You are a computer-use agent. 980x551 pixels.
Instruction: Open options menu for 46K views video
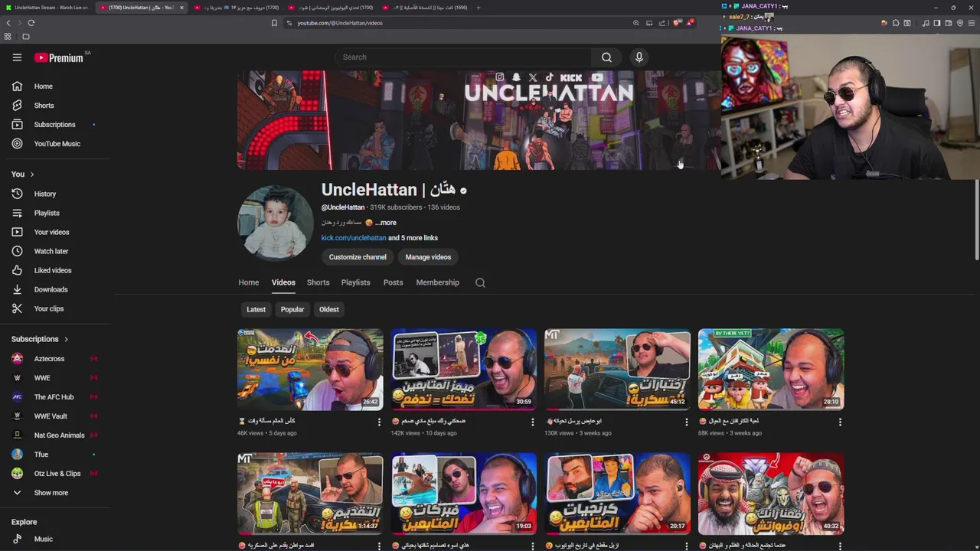379,422
